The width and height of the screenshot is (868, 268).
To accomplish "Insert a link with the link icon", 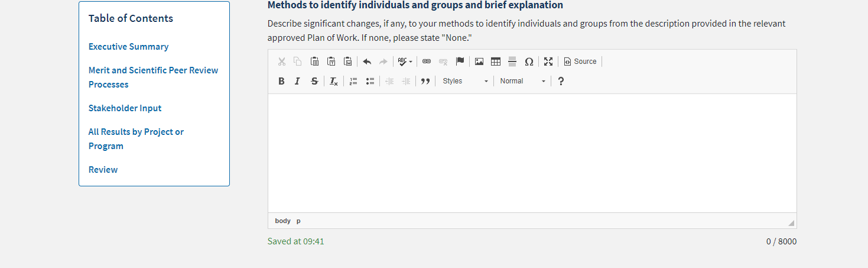I will coord(427,62).
